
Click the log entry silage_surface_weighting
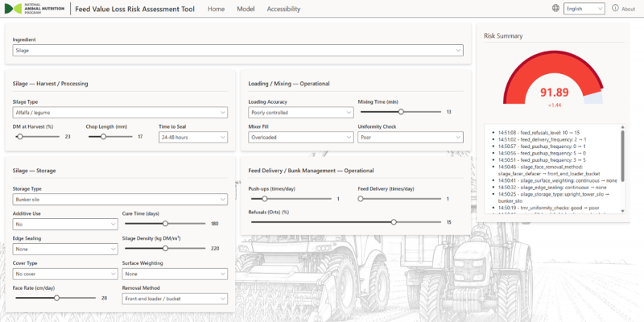coord(557,180)
